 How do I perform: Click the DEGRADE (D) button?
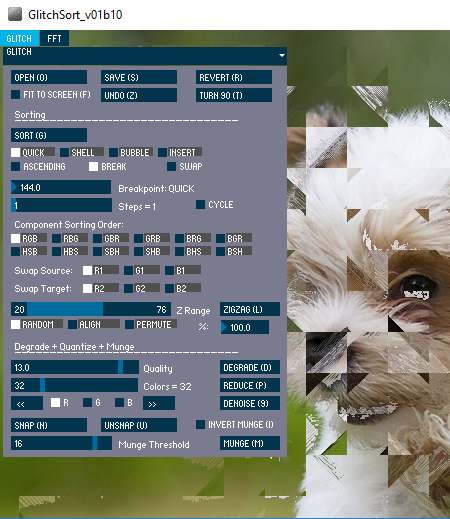[x=250, y=367]
